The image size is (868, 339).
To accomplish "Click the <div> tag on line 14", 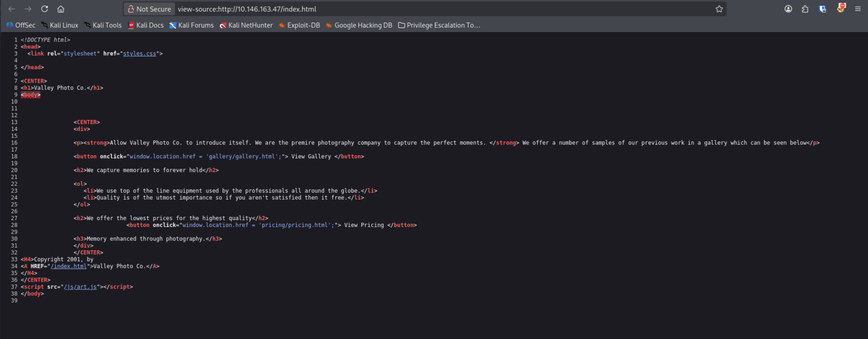I will 82,129.
